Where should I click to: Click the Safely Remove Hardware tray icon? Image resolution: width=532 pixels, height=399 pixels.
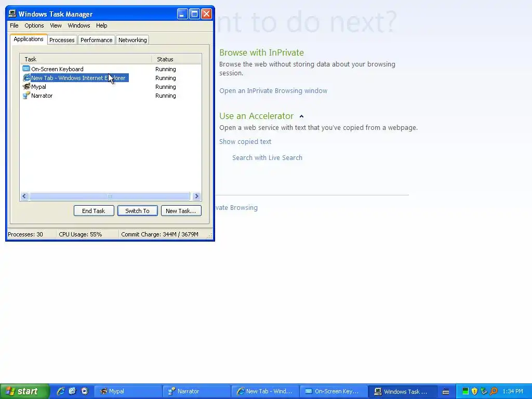point(484,391)
